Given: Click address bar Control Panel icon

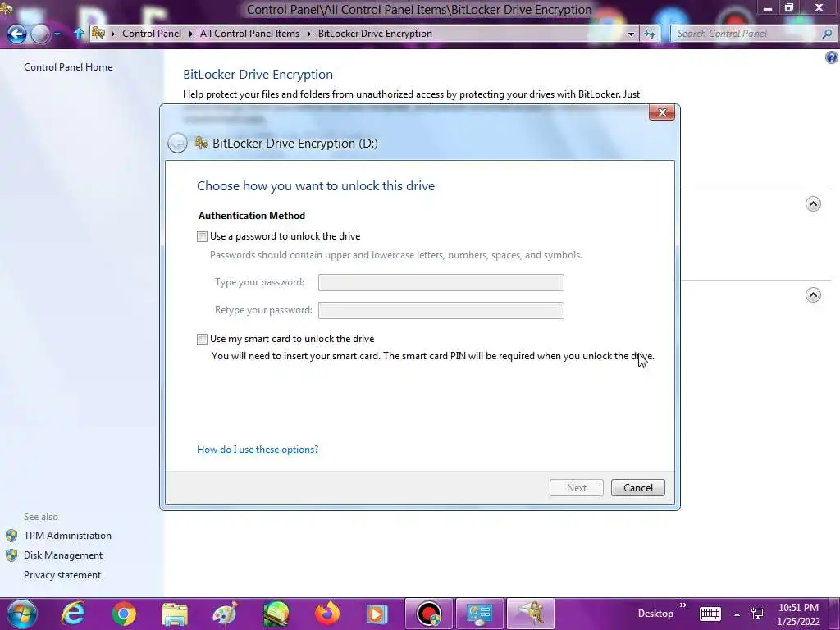Looking at the screenshot, I should 98,33.
